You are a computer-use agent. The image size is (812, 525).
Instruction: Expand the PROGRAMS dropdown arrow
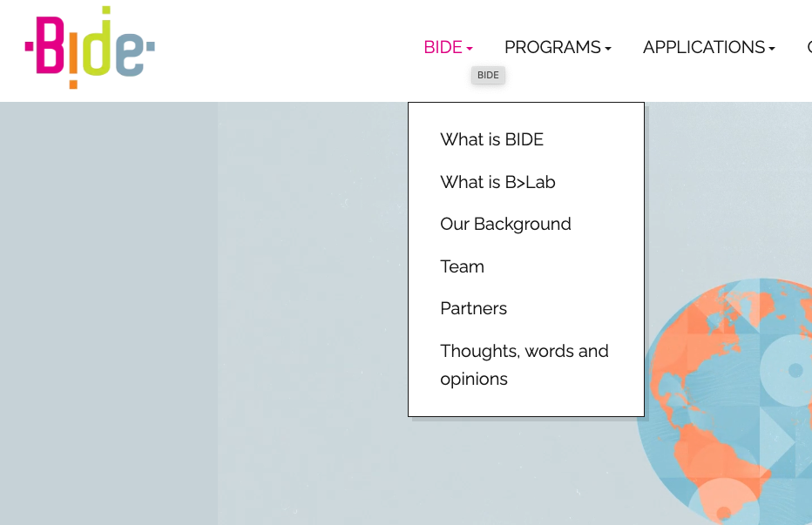coord(608,49)
